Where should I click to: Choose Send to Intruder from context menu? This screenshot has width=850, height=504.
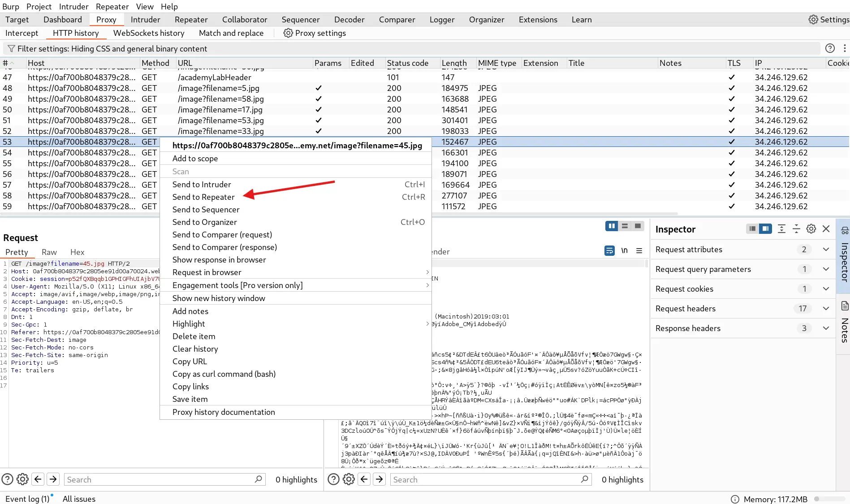pos(296,184)
